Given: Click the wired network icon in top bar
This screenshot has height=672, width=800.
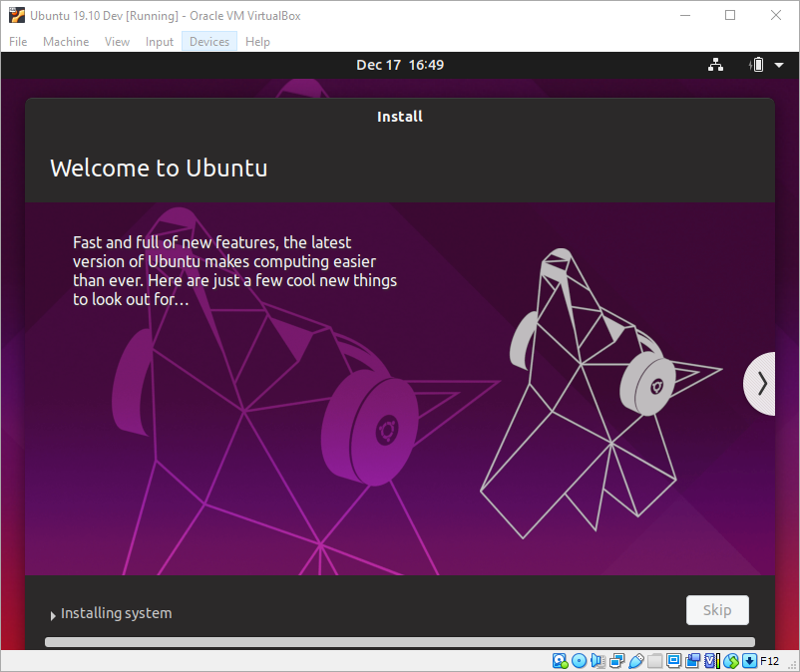Looking at the screenshot, I should point(715,65).
